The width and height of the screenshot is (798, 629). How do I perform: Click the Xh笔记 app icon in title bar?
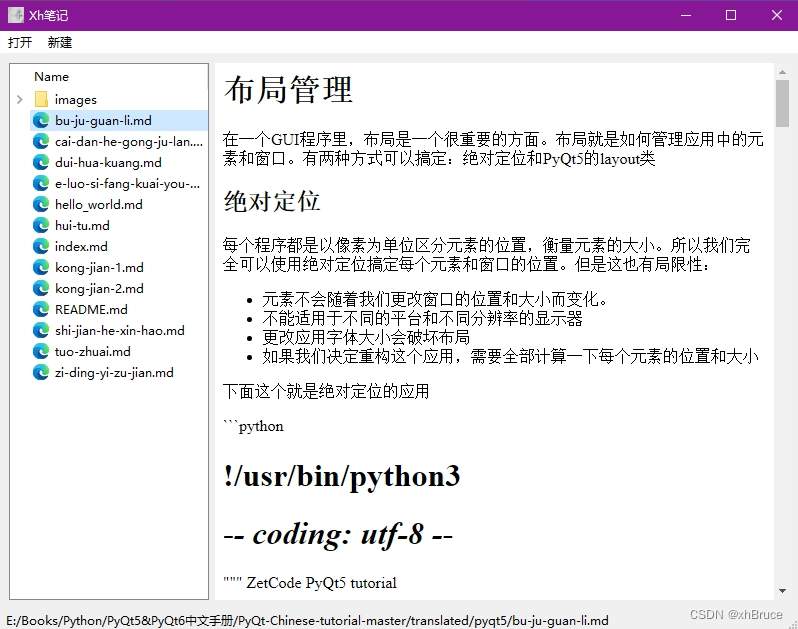coord(16,15)
